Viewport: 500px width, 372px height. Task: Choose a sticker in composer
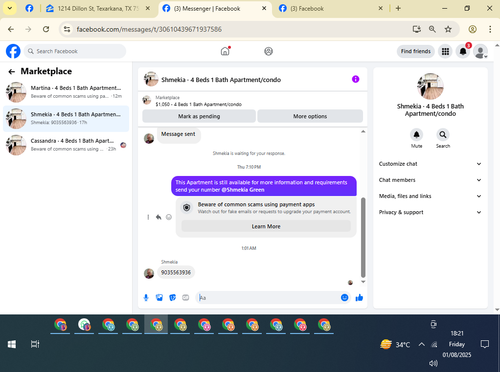click(172, 298)
